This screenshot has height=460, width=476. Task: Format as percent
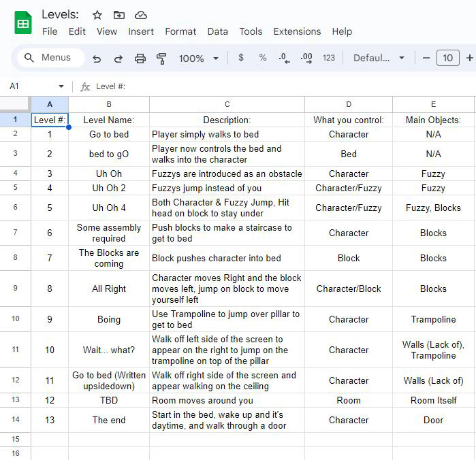pos(263,57)
